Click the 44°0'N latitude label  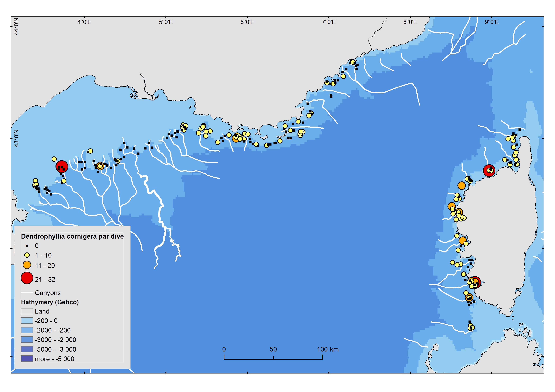coord(16,26)
